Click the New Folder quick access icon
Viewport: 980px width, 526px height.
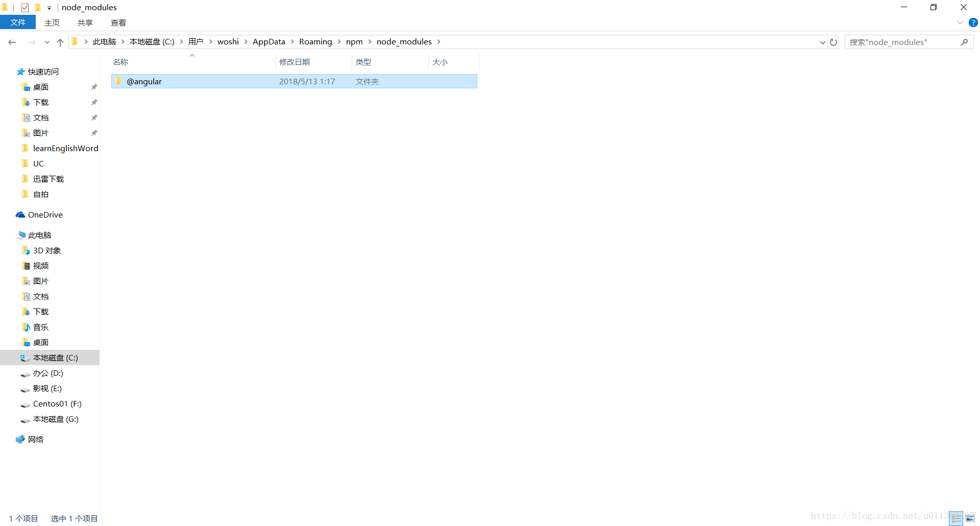38,7
